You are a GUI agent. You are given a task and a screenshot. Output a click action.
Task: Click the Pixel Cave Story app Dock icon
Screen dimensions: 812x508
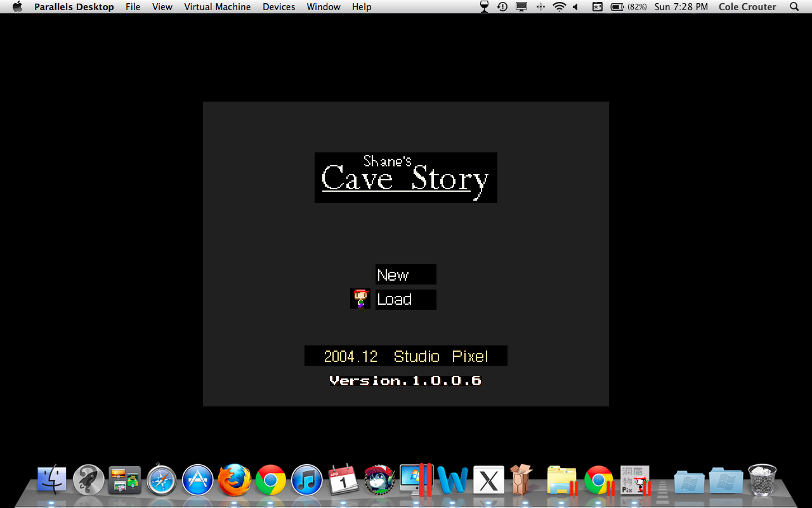coord(636,480)
